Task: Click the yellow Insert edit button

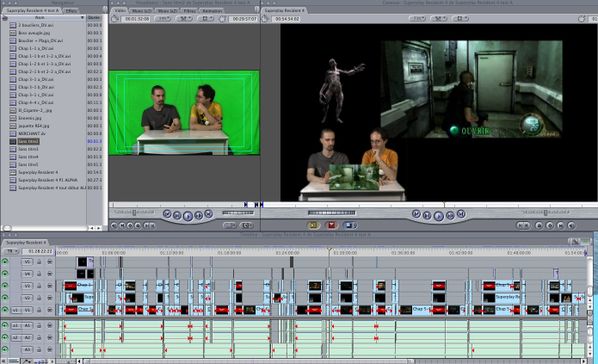Action: pos(313,225)
